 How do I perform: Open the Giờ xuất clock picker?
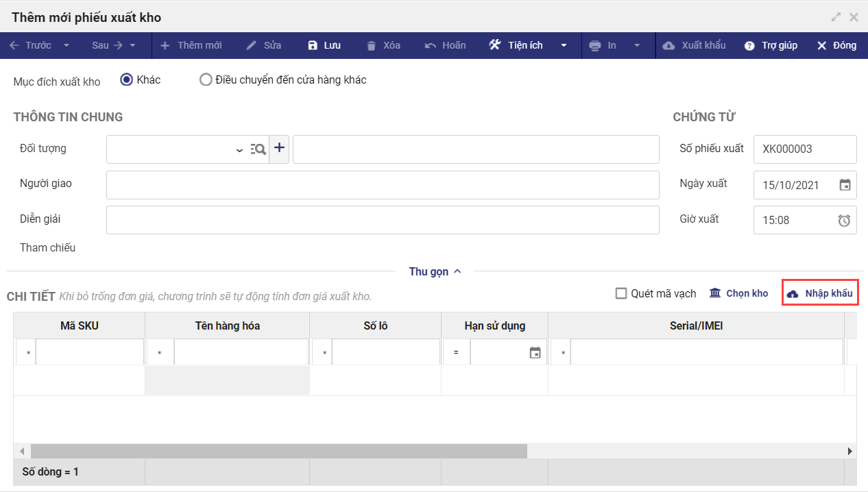click(x=845, y=221)
